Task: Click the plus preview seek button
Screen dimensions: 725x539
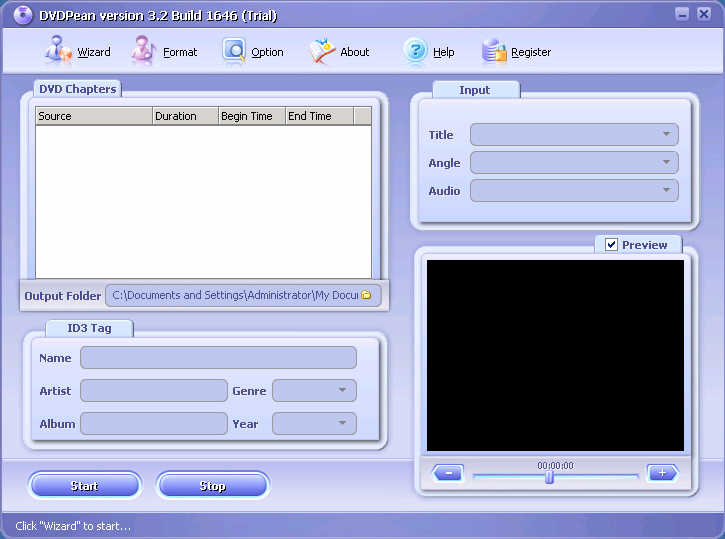Action: 663,473
